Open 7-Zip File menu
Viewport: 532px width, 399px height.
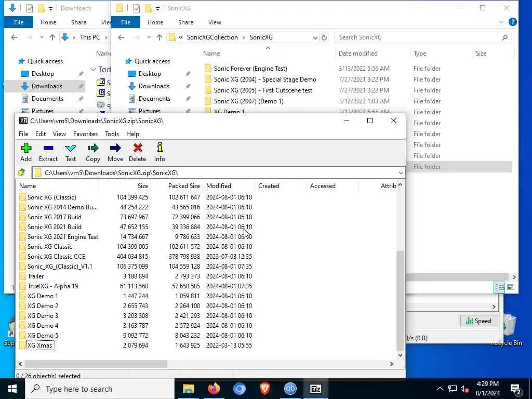click(23, 134)
